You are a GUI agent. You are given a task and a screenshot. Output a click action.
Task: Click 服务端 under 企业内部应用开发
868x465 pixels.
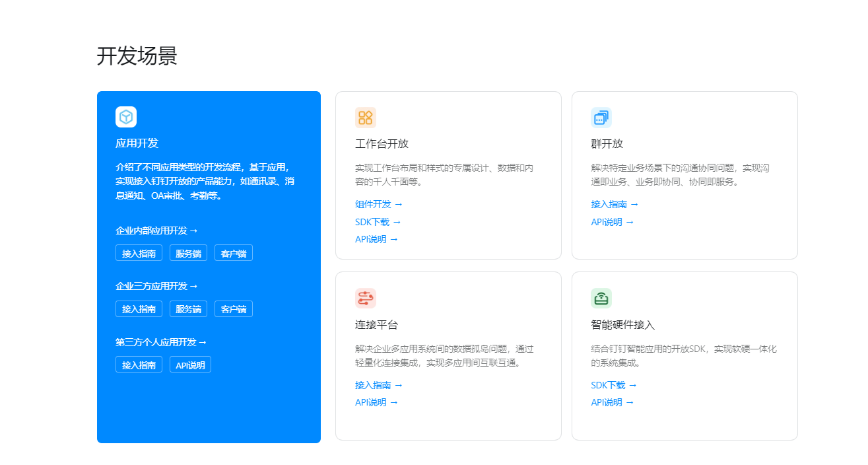188,253
